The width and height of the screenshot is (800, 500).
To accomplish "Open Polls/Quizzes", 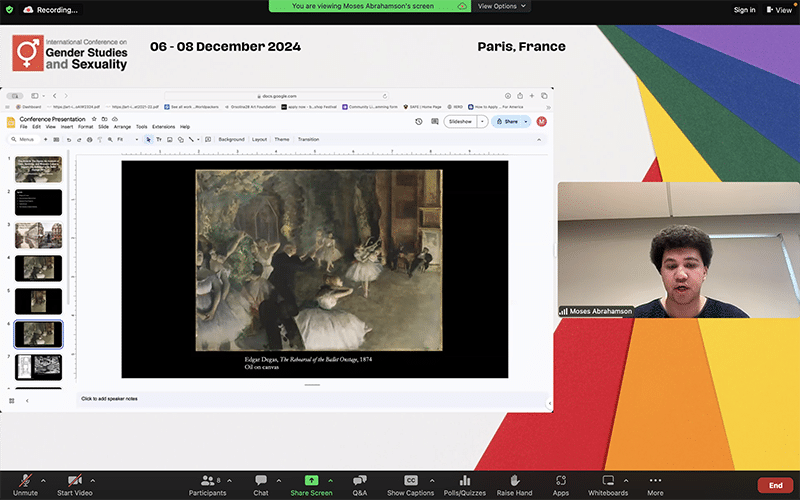I will pos(465,485).
